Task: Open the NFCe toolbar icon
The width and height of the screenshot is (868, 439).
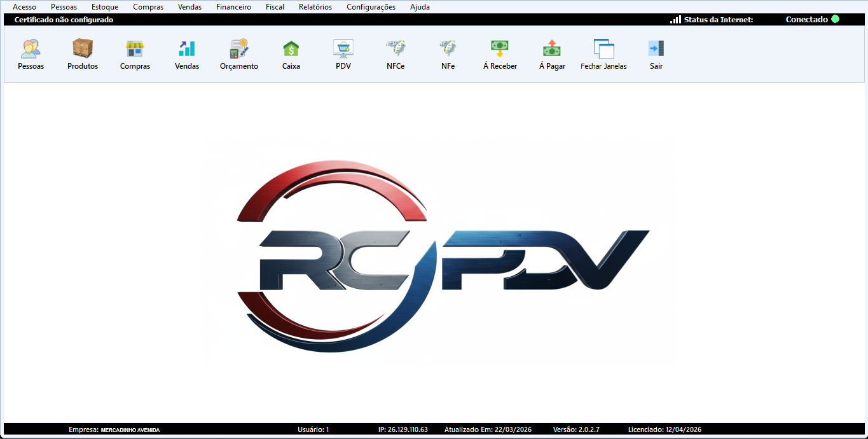Action: pos(396,49)
